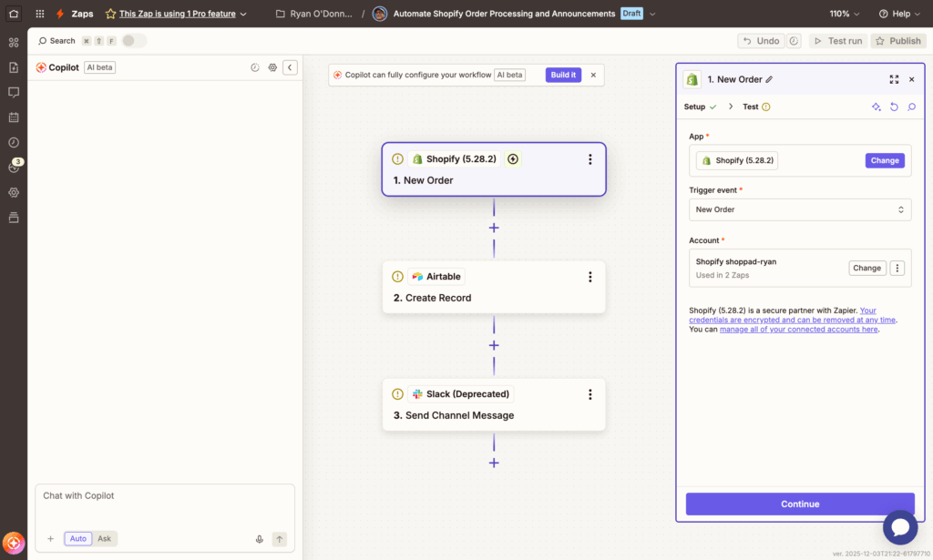Open the chat support bubble
933x560 pixels.
click(x=900, y=526)
